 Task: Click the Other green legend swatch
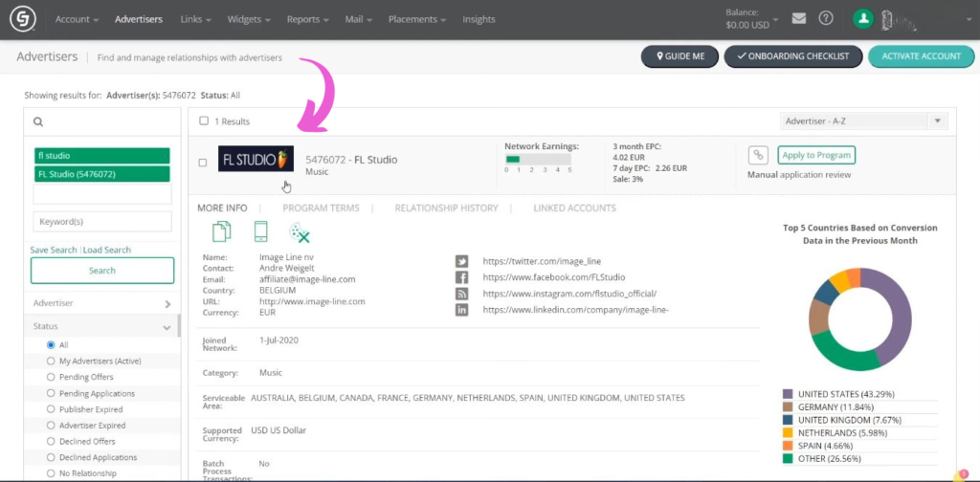pos(788,459)
